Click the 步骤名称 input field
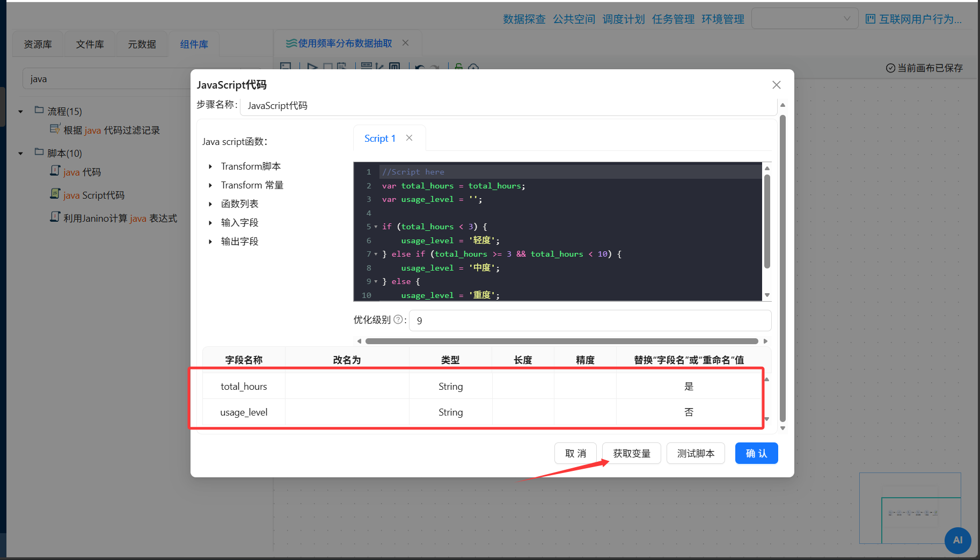The height and width of the screenshot is (560, 980). (508, 106)
